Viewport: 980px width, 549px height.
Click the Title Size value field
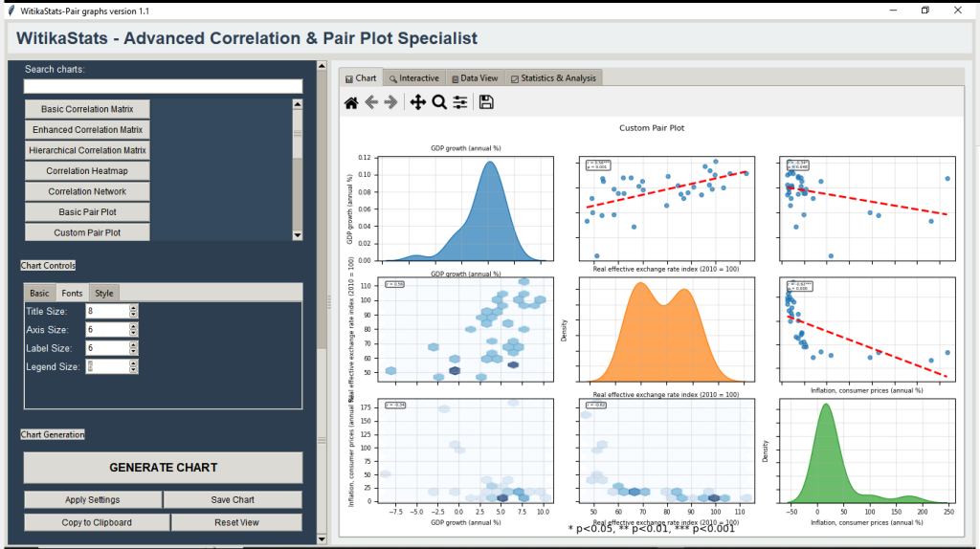pyautogui.click(x=107, y=311)
